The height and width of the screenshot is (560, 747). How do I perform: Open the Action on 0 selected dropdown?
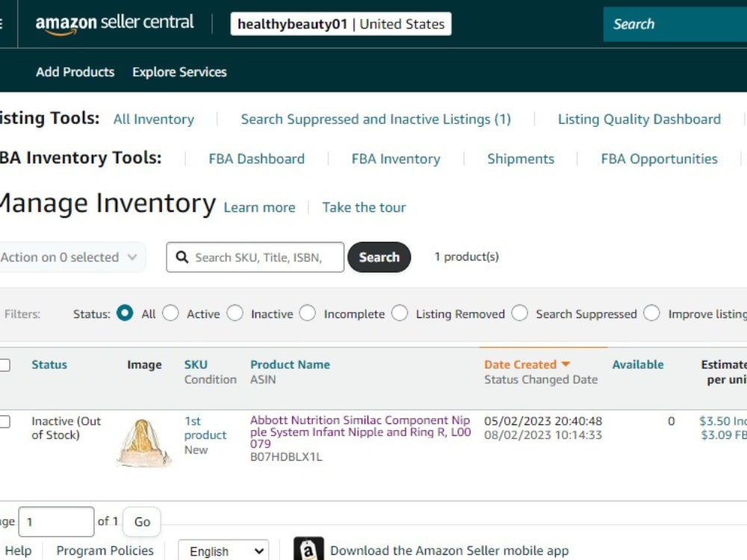coord(72,257)
